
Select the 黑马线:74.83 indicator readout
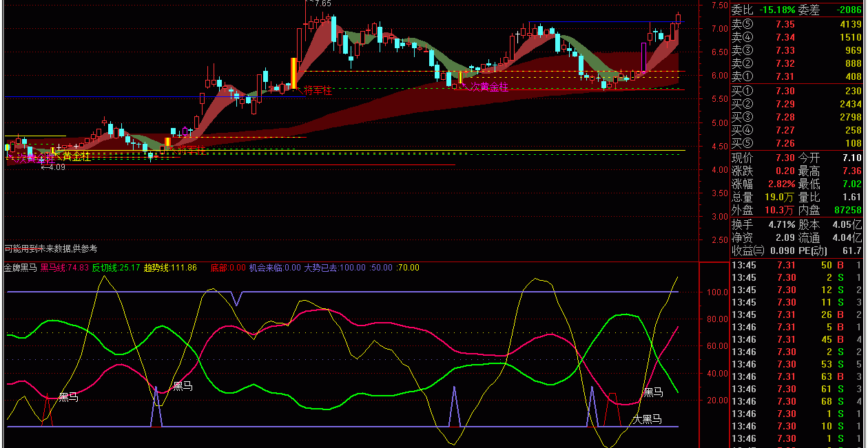(65, 268)
